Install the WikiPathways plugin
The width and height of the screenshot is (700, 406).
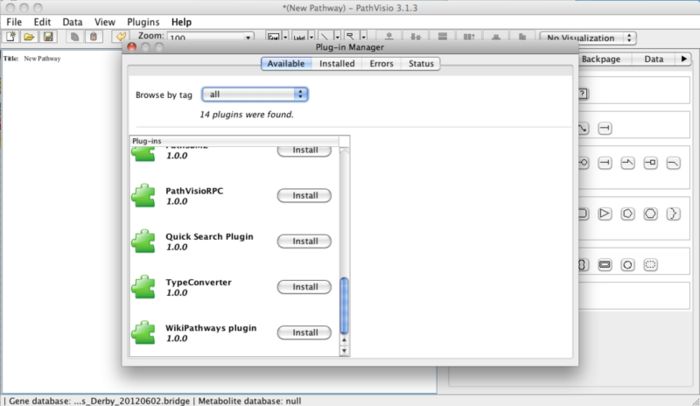pos(304,332)
